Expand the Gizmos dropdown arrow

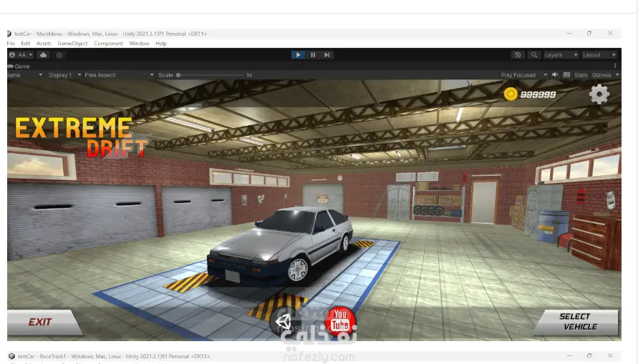[x=617, y=75]
